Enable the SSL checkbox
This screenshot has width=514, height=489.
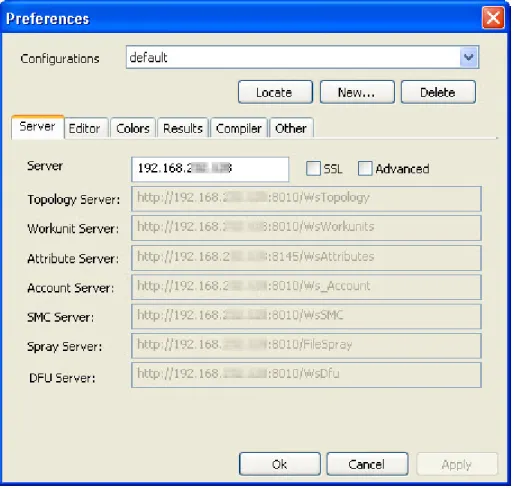pyautogui.click(x=313, y=168)
